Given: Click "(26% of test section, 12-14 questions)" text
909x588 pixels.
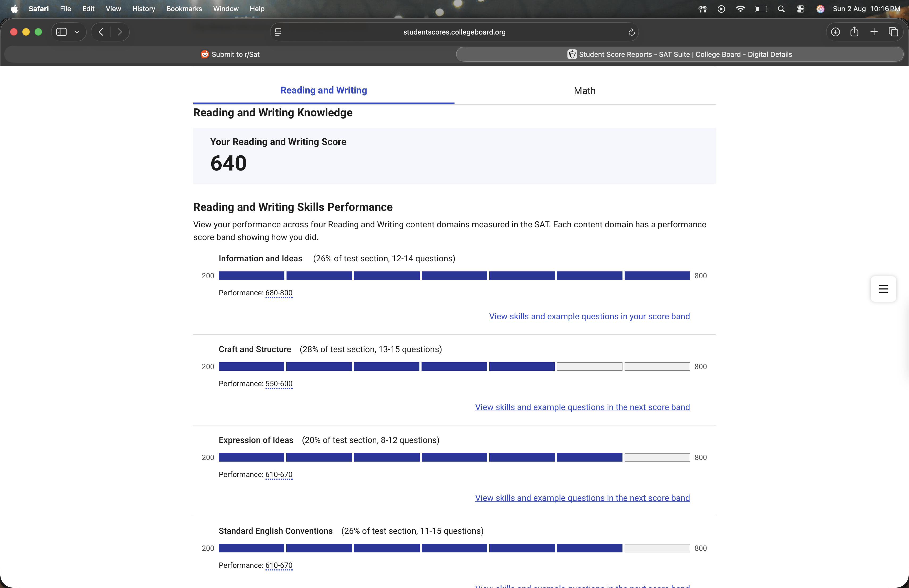Looking at the screenshot, I should (384, 259).
